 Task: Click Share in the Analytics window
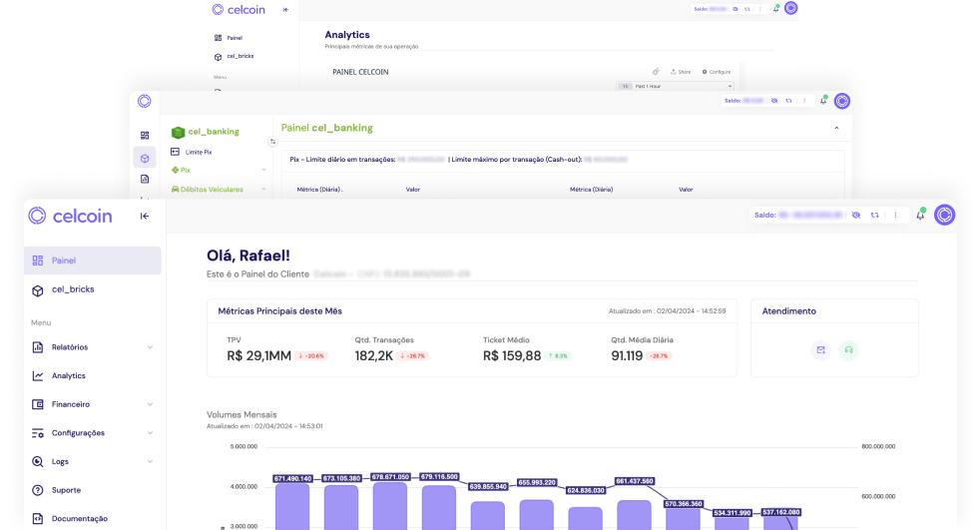point(681,72)
